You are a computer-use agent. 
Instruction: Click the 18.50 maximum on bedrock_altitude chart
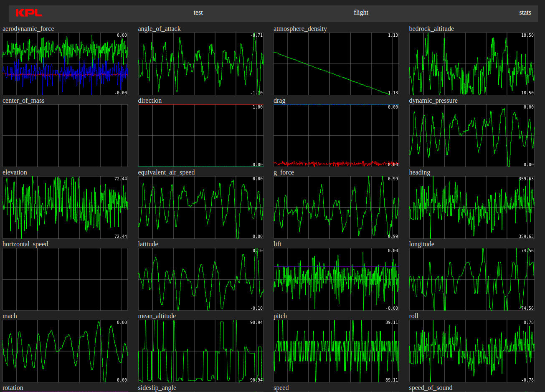(527, 35)
